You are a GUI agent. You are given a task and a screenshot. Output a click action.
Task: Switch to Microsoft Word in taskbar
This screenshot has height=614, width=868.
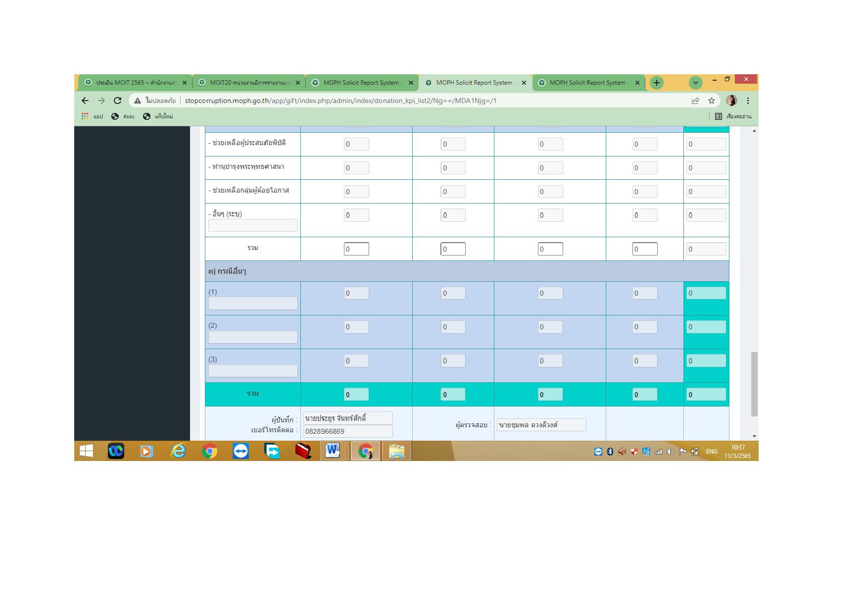[x=333, y=451]
